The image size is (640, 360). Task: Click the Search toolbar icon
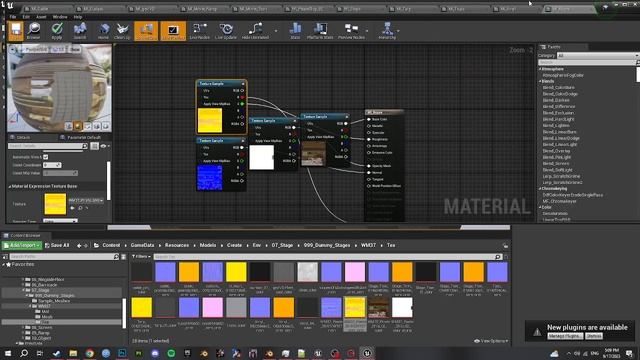tap(80, 31)
